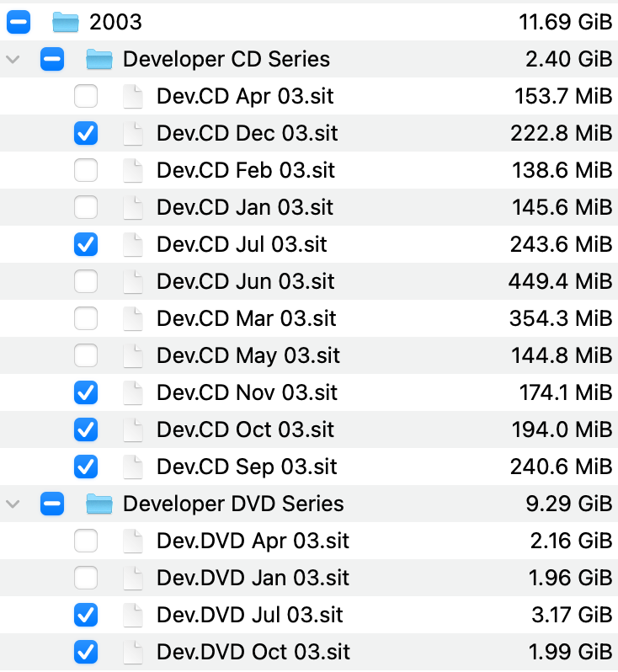The width and height of the screenshot is (618, 672).
Task: Click file icon for Dev.DVD Jul 03.sit
Action: 133,615
